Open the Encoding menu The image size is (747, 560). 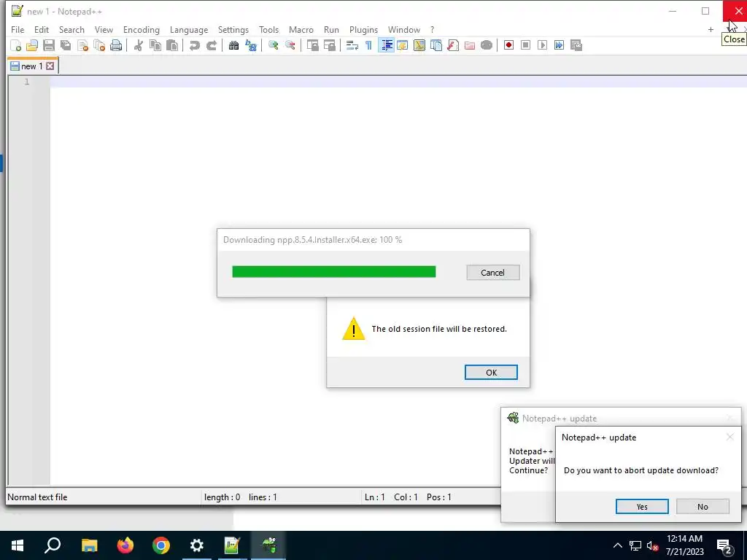[141, 29]
